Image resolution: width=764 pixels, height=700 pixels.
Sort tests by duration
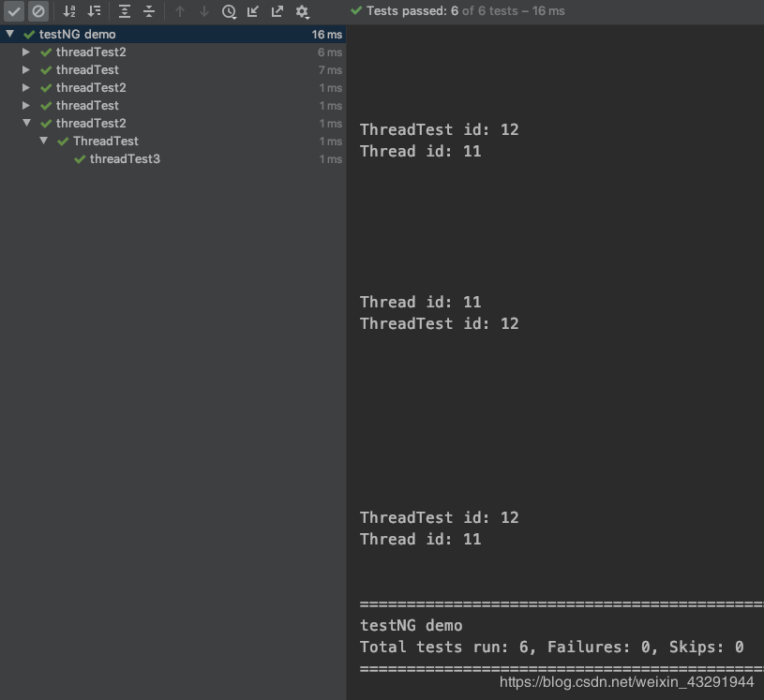click(94, 11)
